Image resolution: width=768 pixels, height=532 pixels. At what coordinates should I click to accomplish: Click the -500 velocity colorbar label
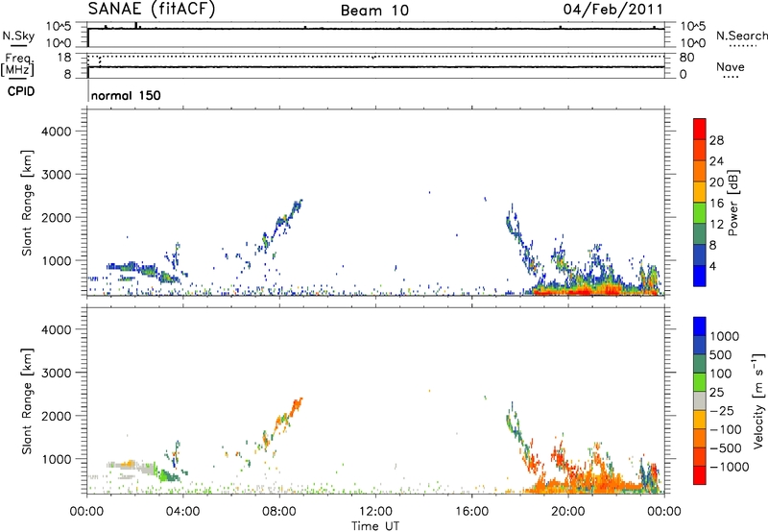[x=726, y=448]
